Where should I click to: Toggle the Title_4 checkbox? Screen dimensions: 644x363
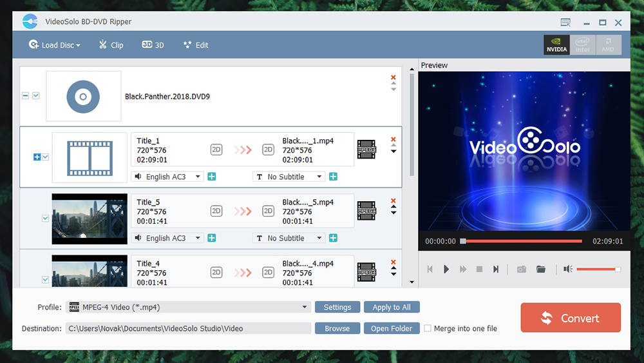coord(45,280)
